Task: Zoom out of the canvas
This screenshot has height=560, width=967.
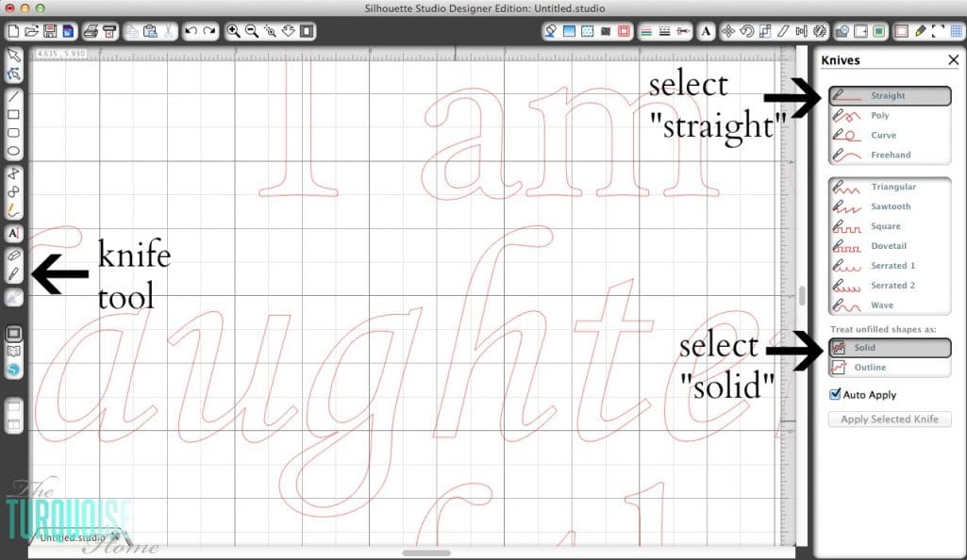Action: [252, 31]
